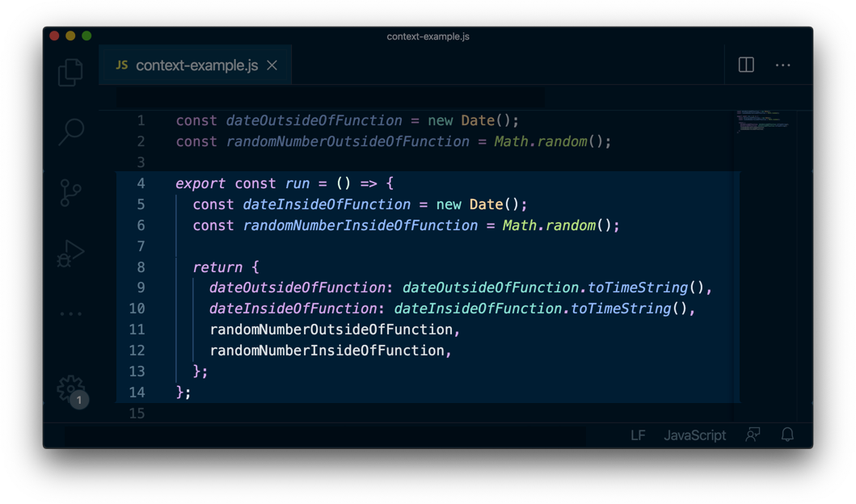856x504 pixels.
Task: Open the Explorer view
Action: click(x=70, y=71)
